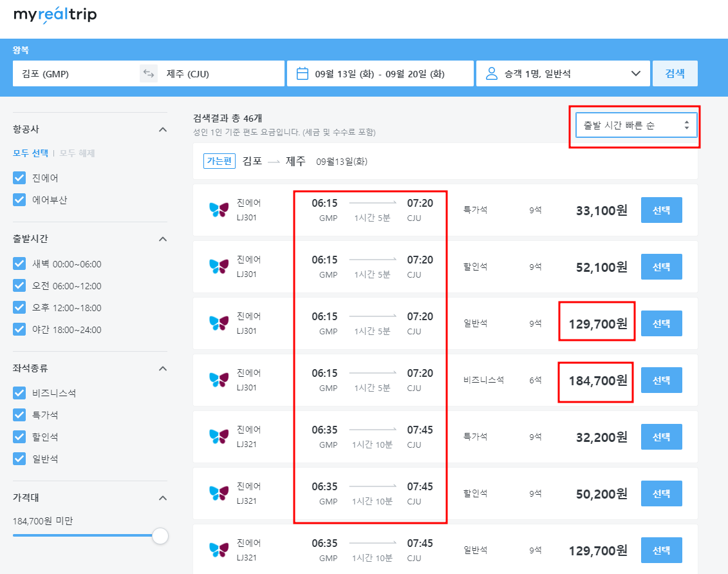
Task: Click Jin Air logo on 184,700원 flight
Action: click(x=219, y=379)
